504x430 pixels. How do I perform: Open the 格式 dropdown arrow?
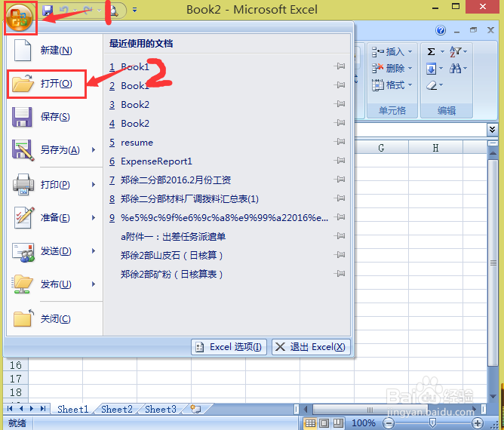410,84
